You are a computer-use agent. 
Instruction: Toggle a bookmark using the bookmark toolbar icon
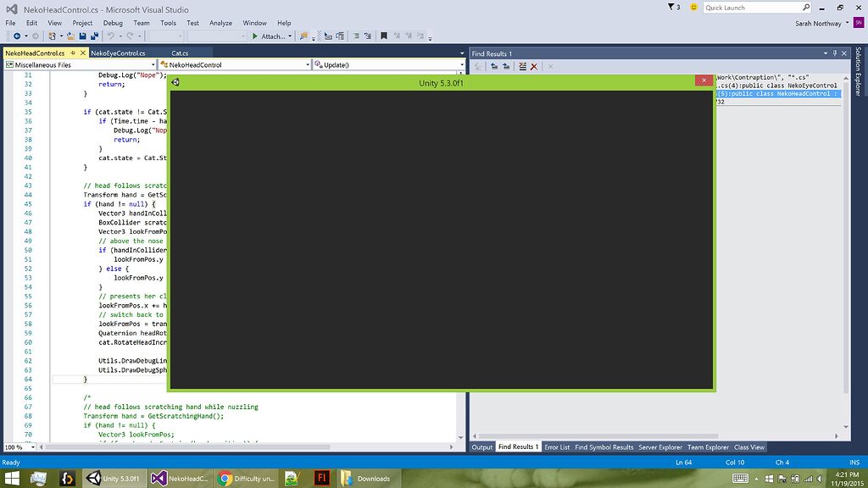tap(384, 36)
